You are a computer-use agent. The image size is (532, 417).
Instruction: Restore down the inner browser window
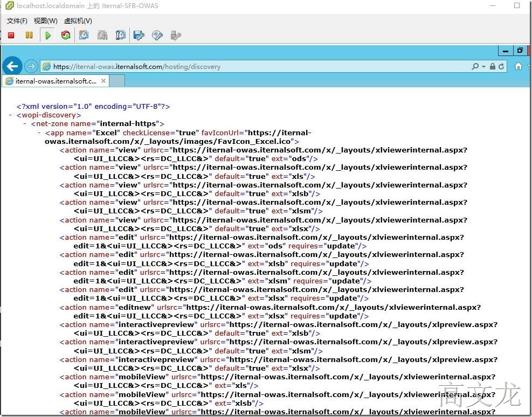pos(520,51)
